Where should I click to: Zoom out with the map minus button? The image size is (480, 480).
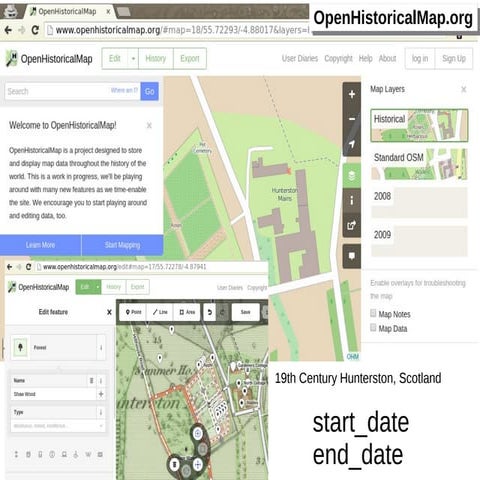[x=352, y=119]
